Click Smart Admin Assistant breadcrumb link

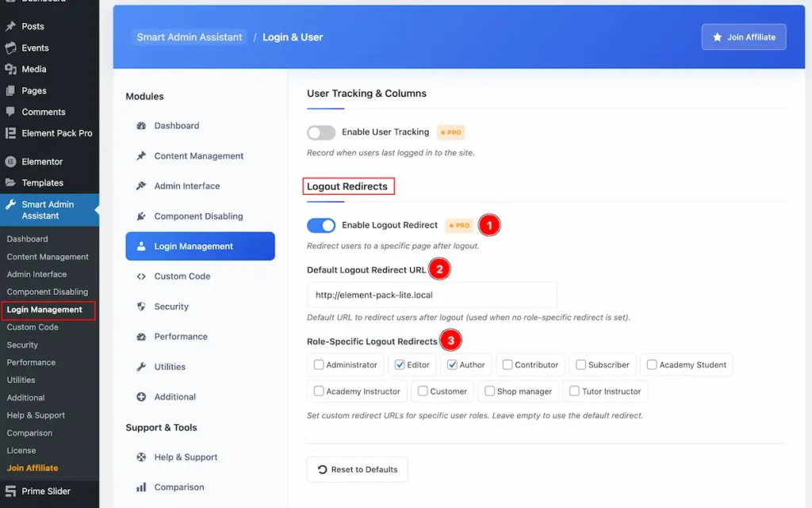190,37
